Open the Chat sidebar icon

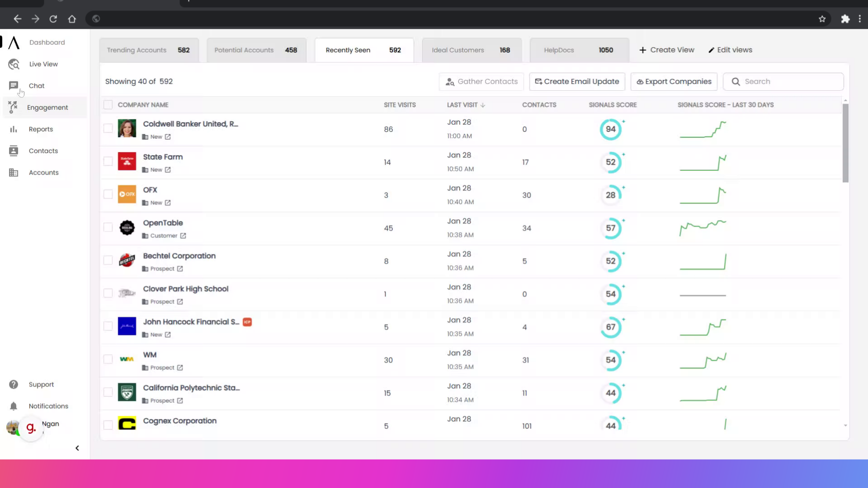(x=14, y=85)
